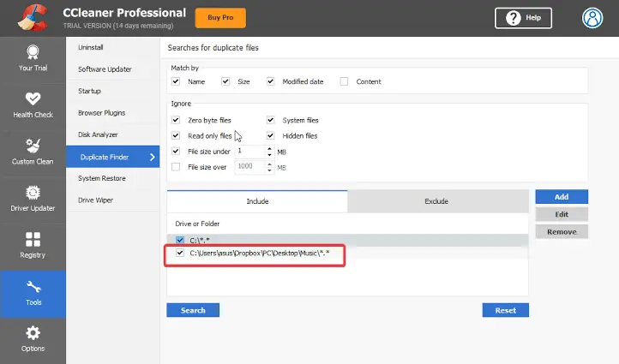
Task: Uncheck Match by Name checkbox
Action: pyautogui.click(x=176, y=81)
